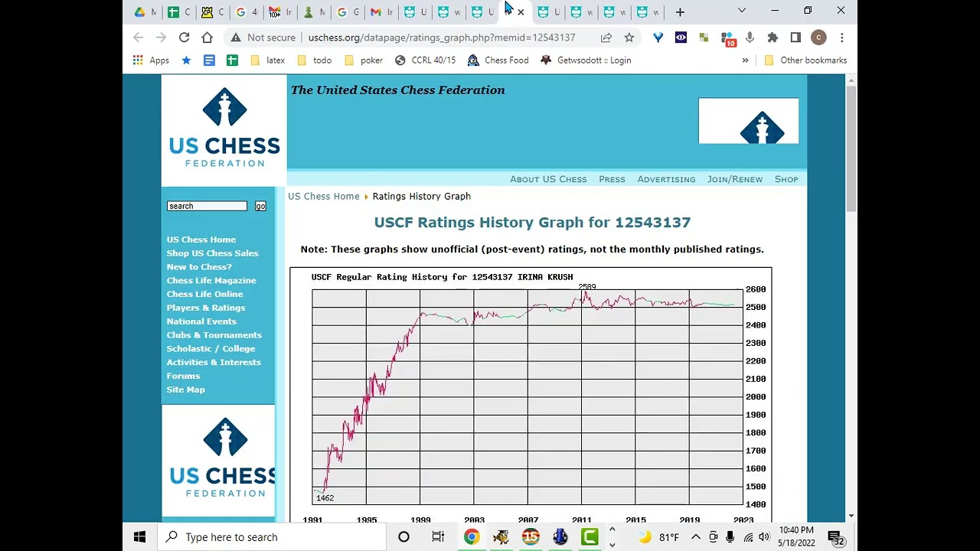
Task: Click the blue Y extension icon
Action: click(658, 37)
